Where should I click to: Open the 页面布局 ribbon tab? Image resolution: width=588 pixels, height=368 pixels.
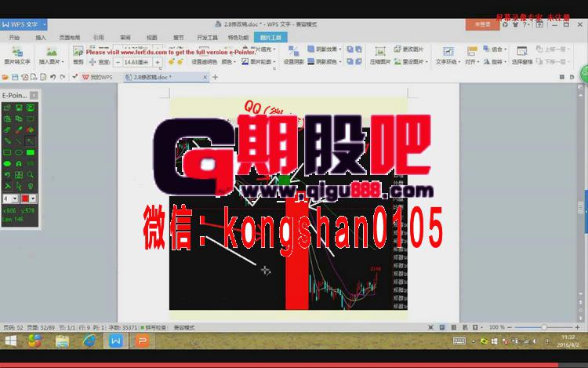click(x=69, y=38)
